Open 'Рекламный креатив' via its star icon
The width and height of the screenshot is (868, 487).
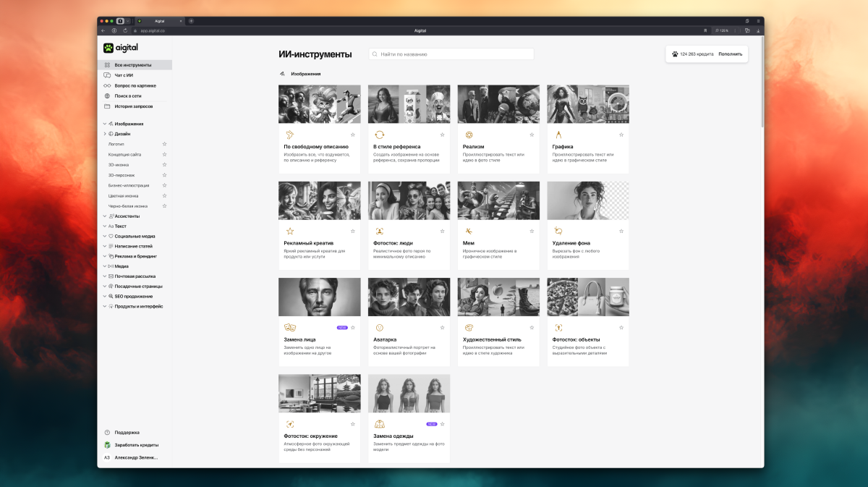pyautogui.click(x=289, y=231)
